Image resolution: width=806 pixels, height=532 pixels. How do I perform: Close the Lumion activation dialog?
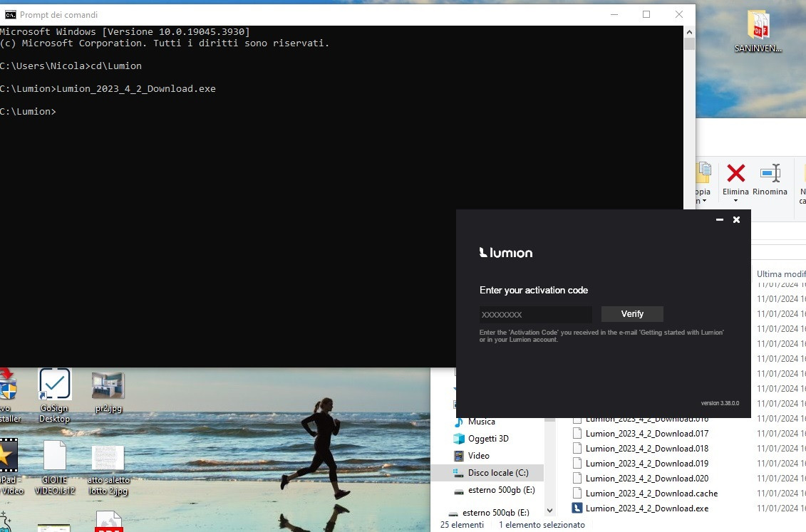tap(737, 220)
